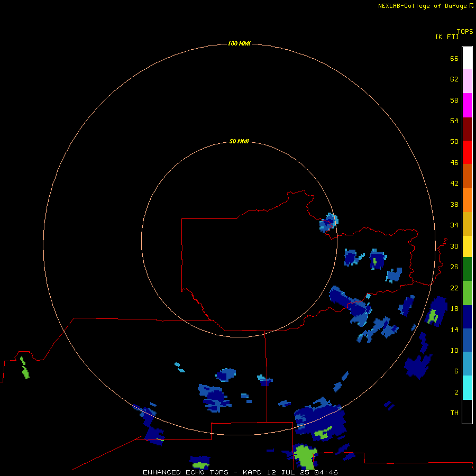This screenshot has width=476, height=476.
Task: Click the ENHANCED ECHO TOPS product title
Action: coord(186,472)
